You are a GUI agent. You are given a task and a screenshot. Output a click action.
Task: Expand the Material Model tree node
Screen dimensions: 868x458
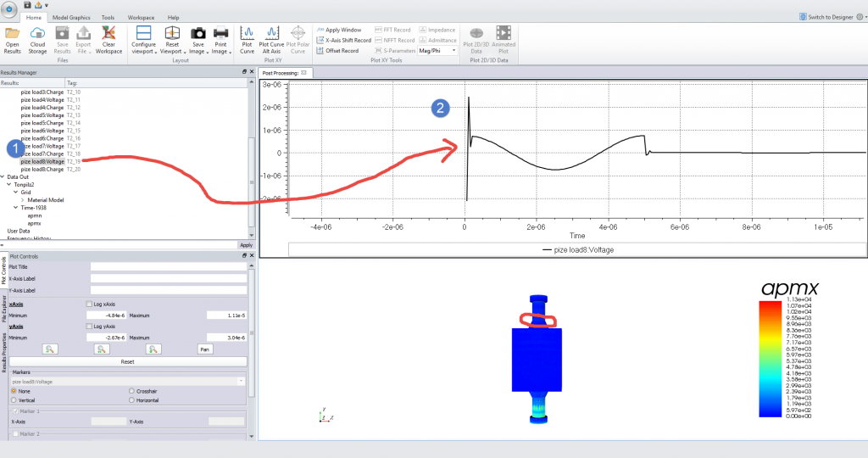[23, 200]
